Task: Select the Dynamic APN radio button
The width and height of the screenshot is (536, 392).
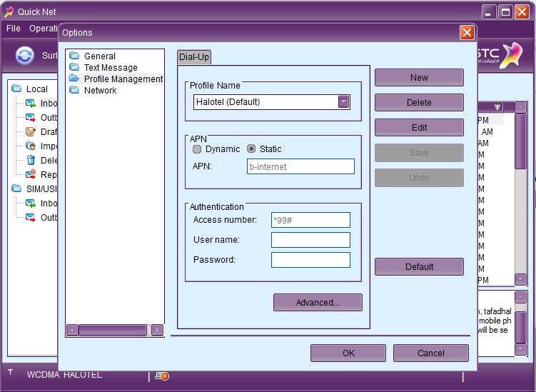Action: [198, 149]
